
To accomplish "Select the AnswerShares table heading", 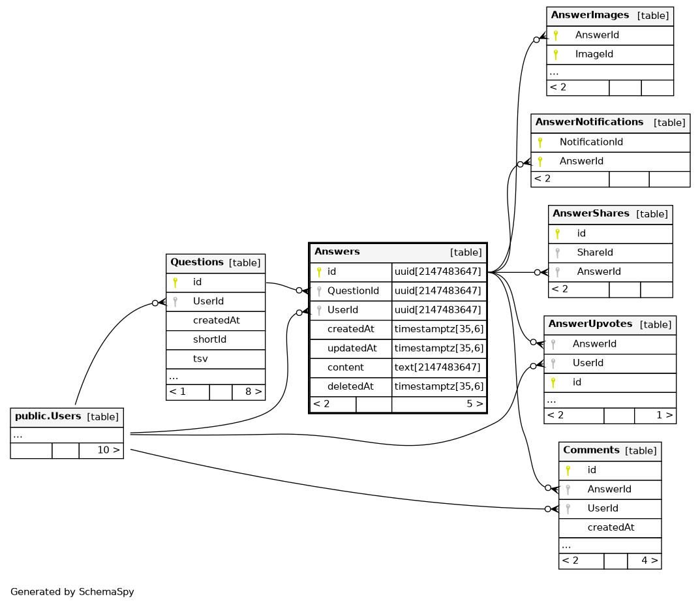I will coord(590,214).
